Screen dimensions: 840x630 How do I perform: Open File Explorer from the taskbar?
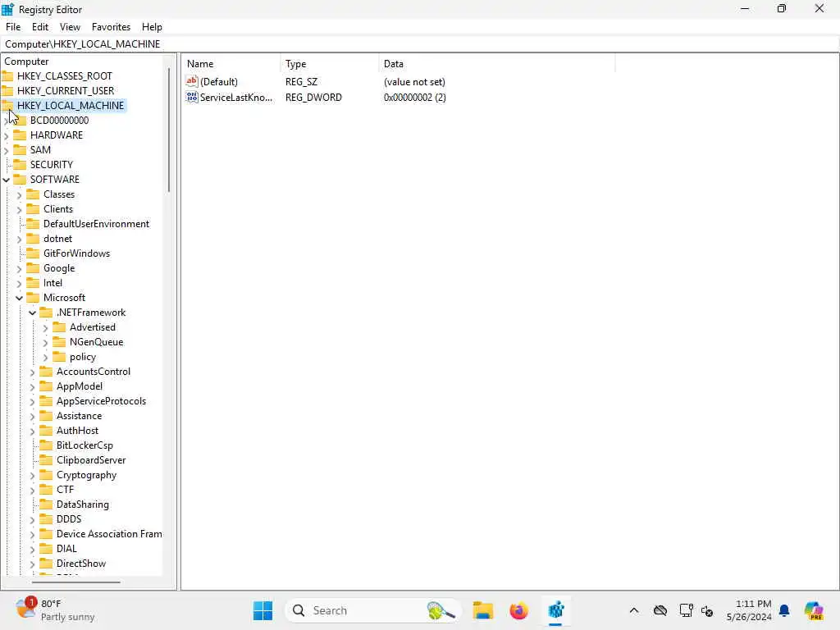482,610
